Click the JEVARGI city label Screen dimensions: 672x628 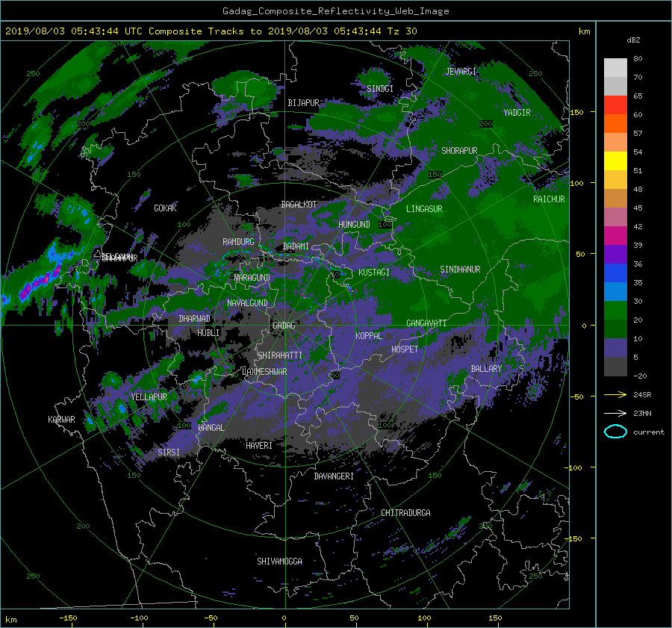[x=461, y=72]
